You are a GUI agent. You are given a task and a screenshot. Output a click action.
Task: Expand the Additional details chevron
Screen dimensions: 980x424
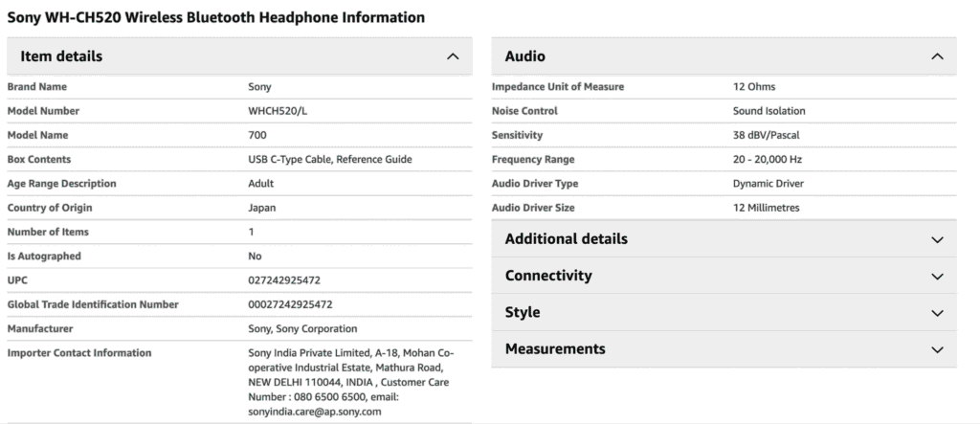(x=937, y=239)
